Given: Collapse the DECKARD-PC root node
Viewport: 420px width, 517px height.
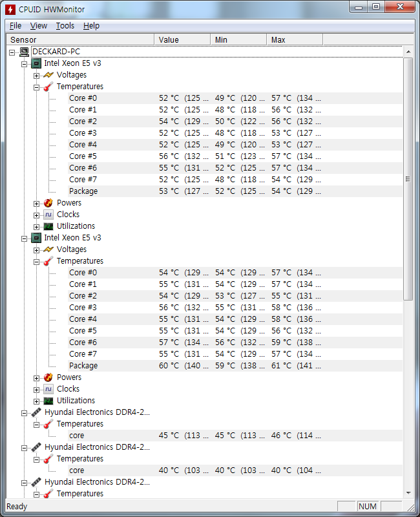Looking at the screenshot, I should [x=12, y=52].
